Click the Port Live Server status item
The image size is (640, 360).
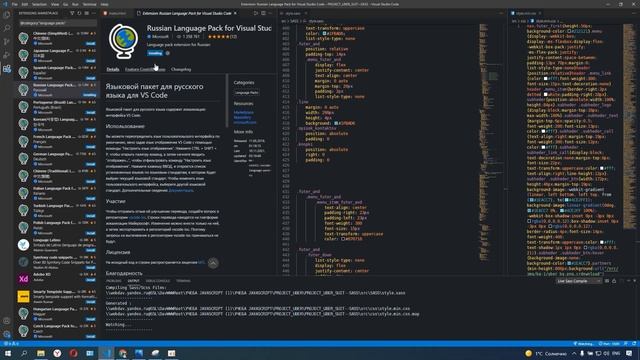click(x=609, y=344)
